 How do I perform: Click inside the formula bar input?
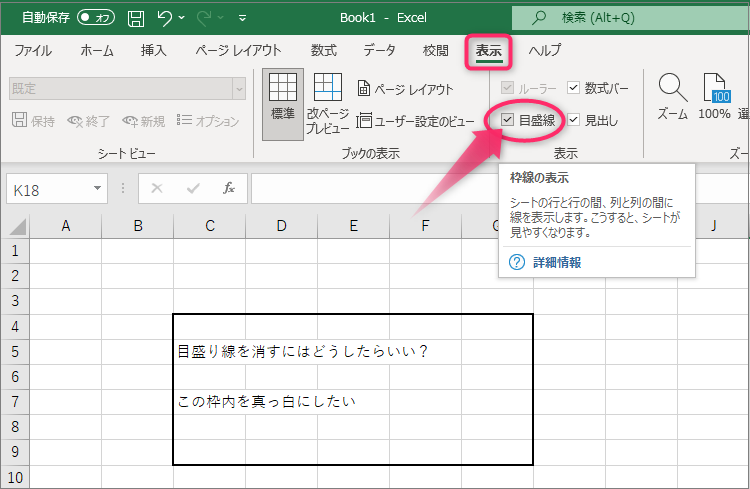tap(373, 189)
